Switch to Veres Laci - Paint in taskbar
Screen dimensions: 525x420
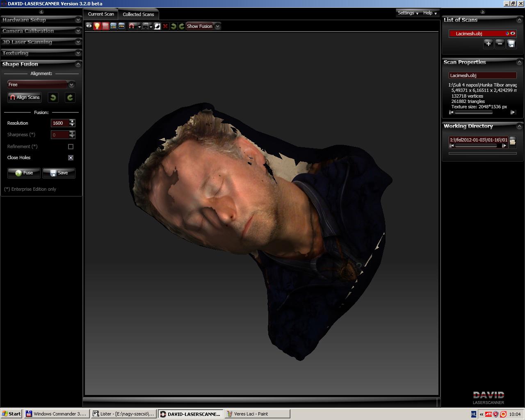click(x=257, y=414)
